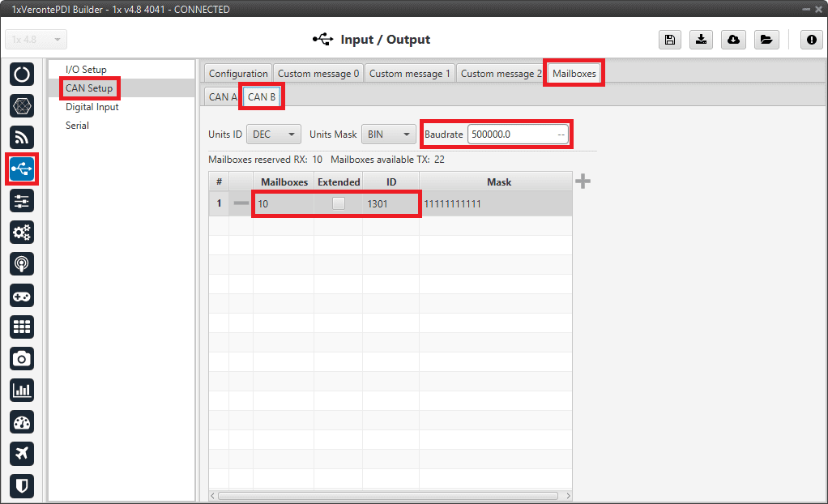Switch to the Configuration tab
The width and height of the screenshot is (828, 504).
(x=238, y=74)
